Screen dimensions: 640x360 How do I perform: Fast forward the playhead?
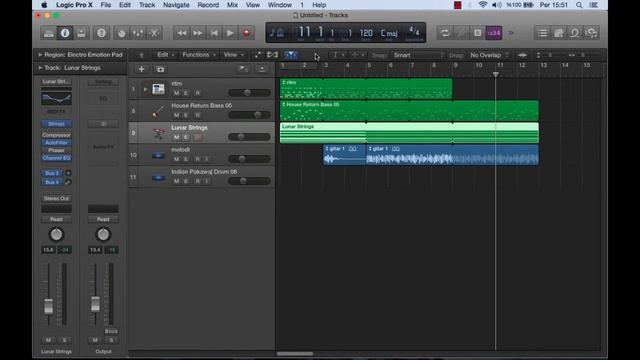click(198, 33)
